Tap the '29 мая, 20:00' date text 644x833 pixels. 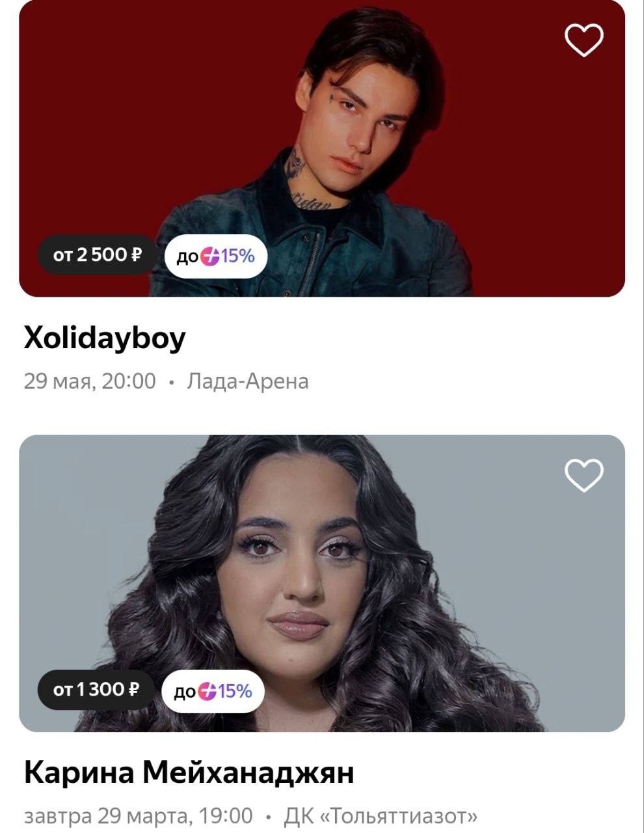pos(90,381)
